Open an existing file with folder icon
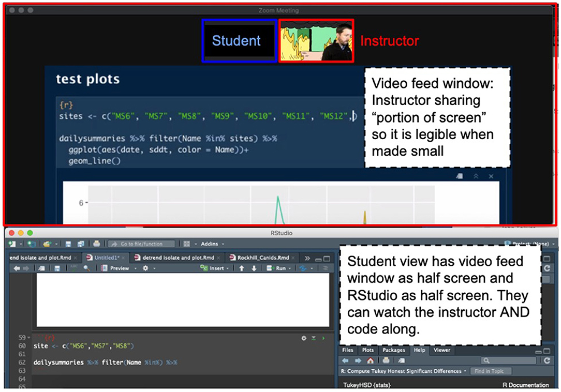This screenshot has width=561, height=392. tap(47, 244)
